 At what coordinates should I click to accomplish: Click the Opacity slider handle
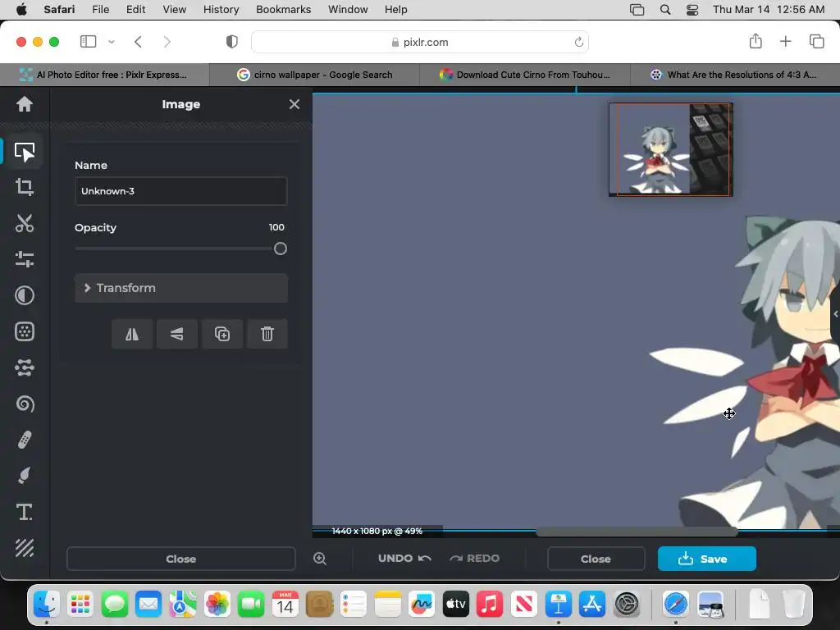pyautogui.click(x=281, y=249)
